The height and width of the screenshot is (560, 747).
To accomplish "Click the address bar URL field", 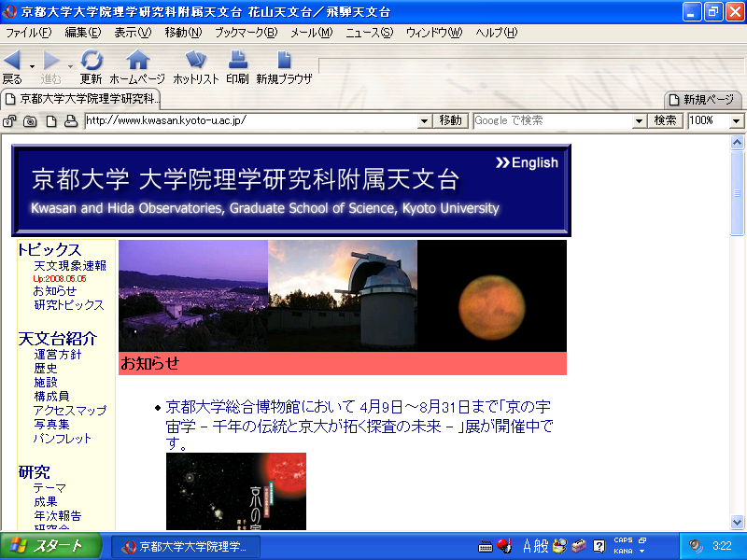I will click(x=251, y=120).
